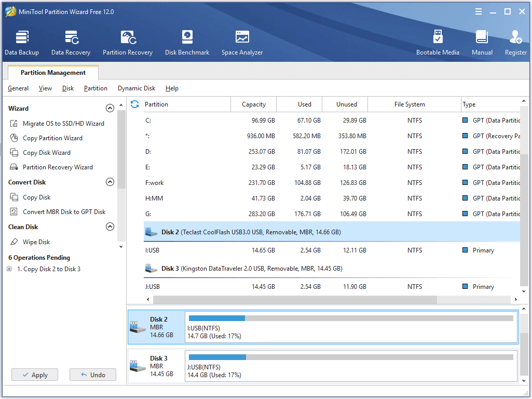Start Disk Benchmark

pos(187,43)
